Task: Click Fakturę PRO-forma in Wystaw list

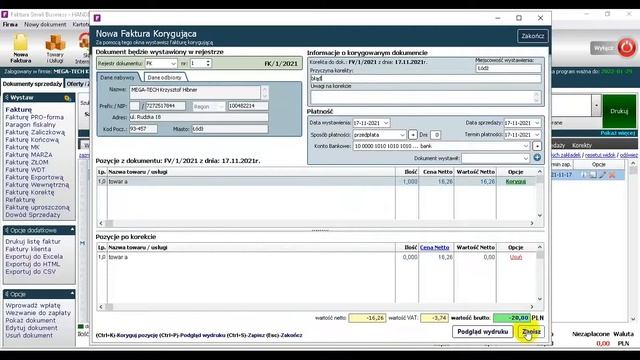Action: [35, 117]
